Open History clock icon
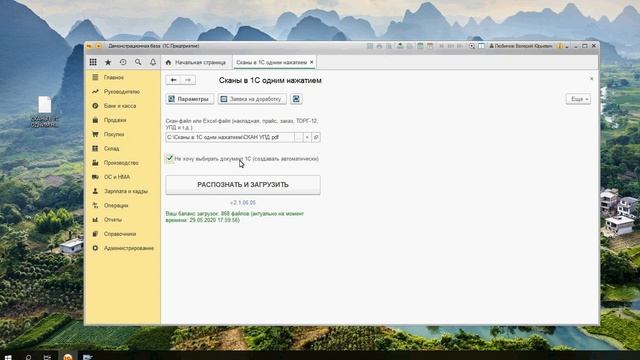 click(x=123, y=62)
